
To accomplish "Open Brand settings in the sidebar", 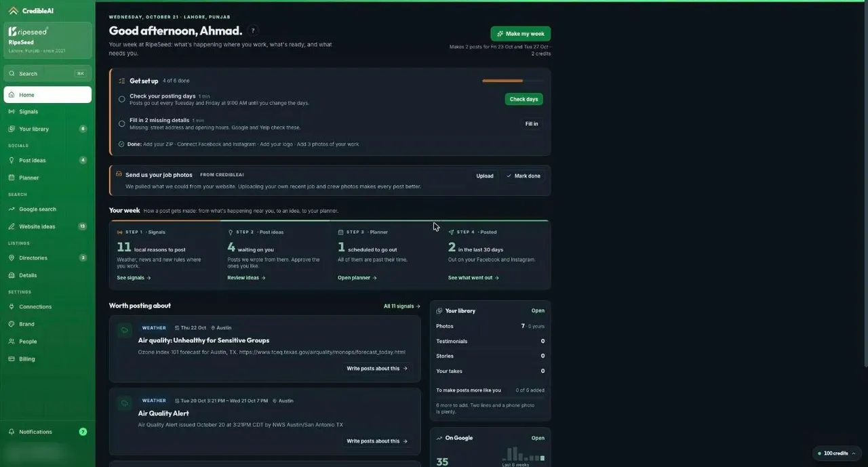I will pyautogui.click(x=47, y=324).
